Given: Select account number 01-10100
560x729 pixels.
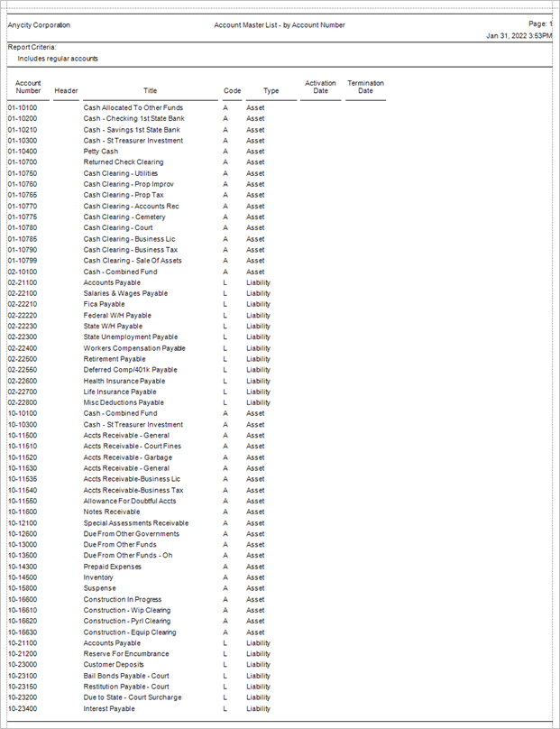Looking at the screenshot, I should (23, 108).
